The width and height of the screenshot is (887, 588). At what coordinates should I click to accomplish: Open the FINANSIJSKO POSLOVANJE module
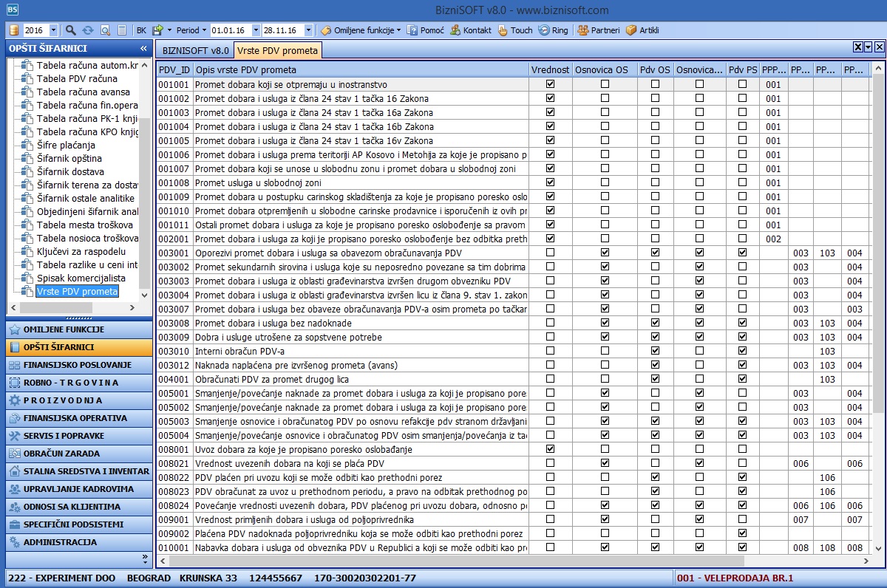[x=77, y=365]
